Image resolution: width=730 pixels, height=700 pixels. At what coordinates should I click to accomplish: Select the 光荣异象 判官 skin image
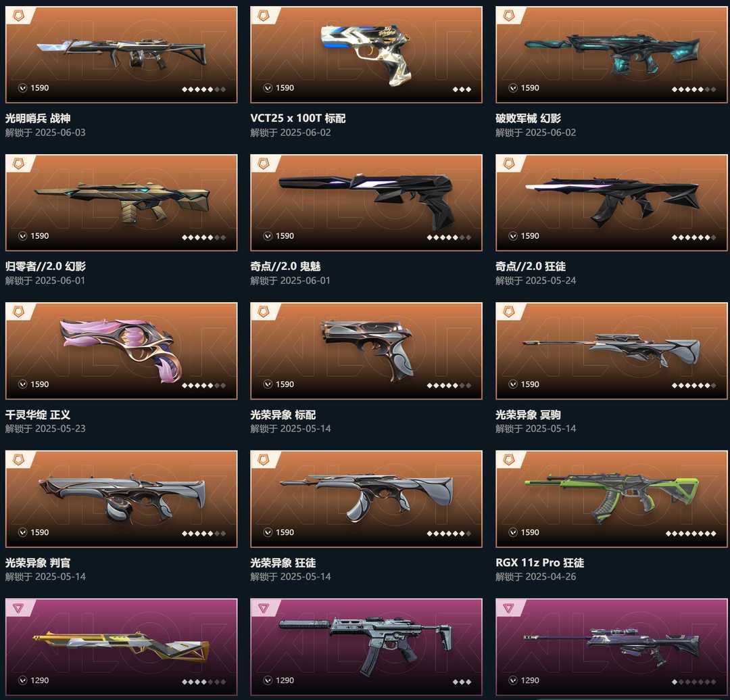coord(122,499)
